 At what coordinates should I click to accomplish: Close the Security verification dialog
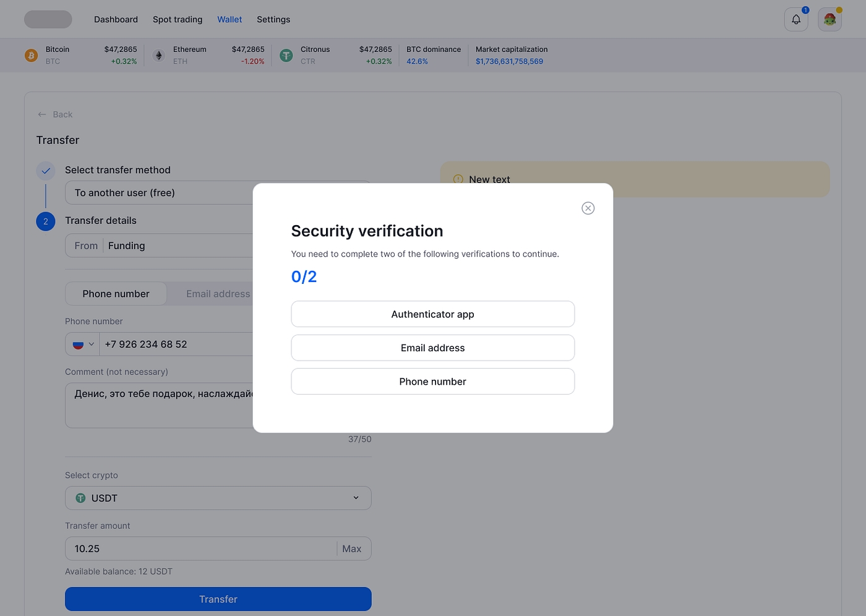588,208
